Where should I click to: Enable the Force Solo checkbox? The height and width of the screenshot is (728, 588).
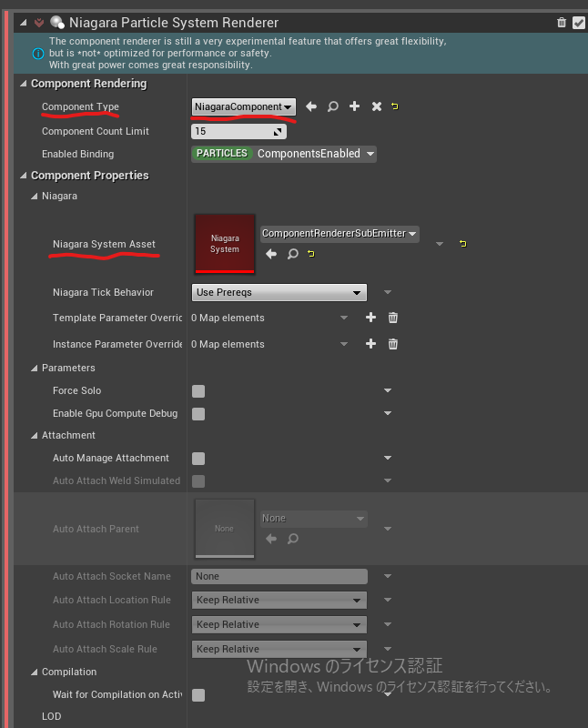pos(198,391)
